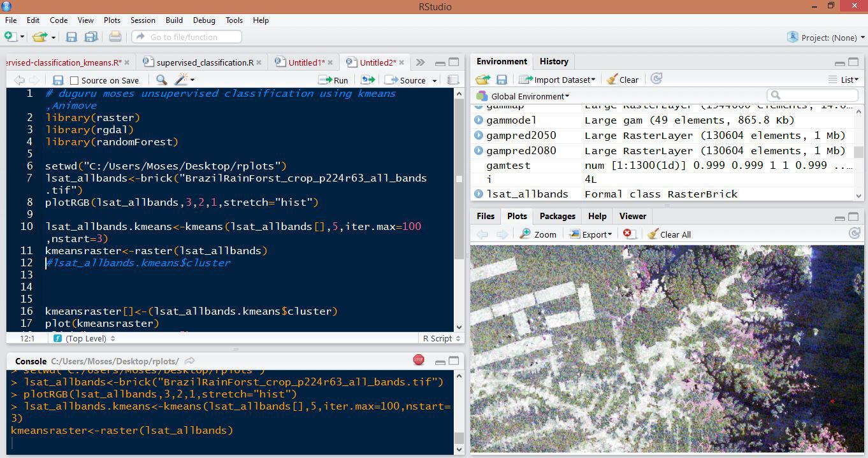Open the Export dropdown in the Plots pane
Viewport: 868px width, 458px height.
point(590,234)
